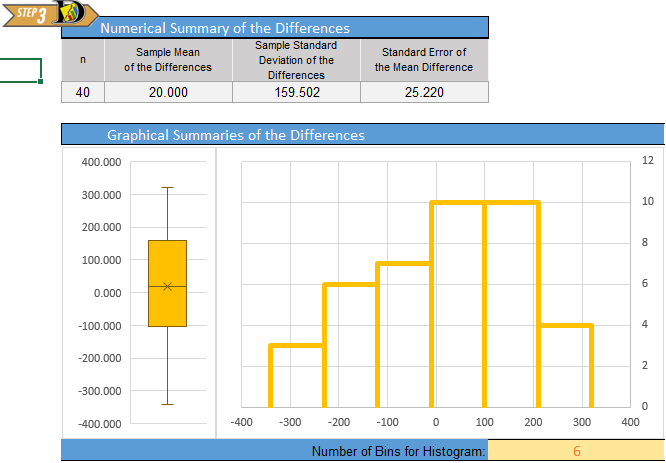Screen dimensions: 666x463
Task: Click the histogram bar of height 7
Action: [403, 335]
